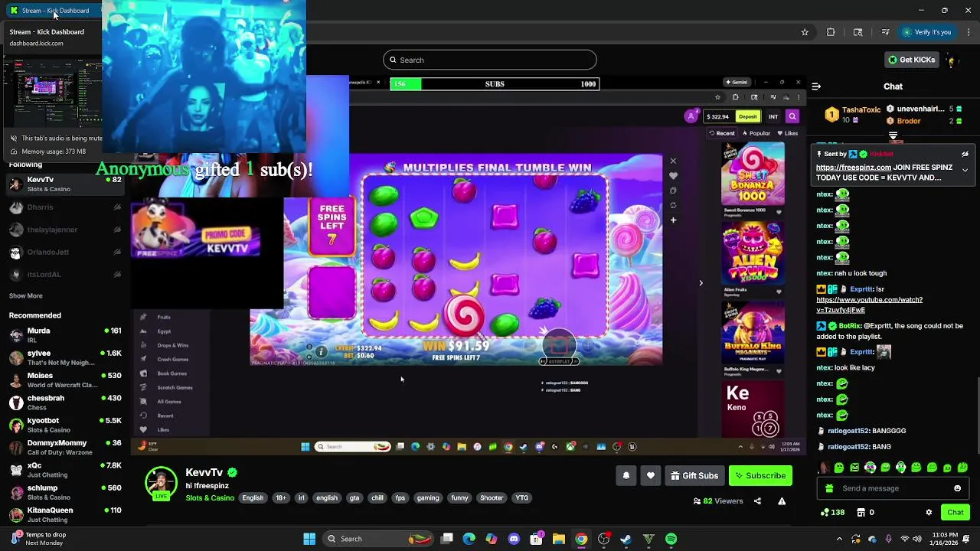Bookmark page with the star icon
The height and width of the screenshot is (551, 980).
coord(805,32)
